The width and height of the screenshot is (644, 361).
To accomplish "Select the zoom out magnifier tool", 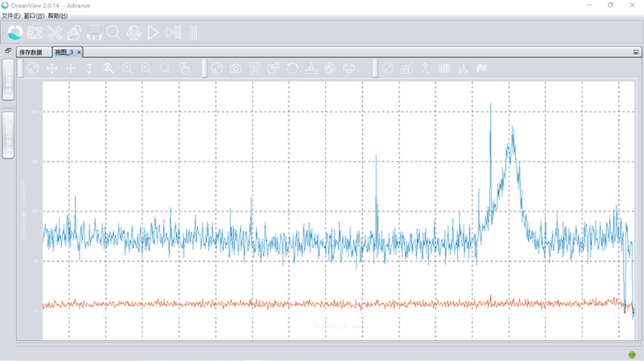I will tap(146, 68).
